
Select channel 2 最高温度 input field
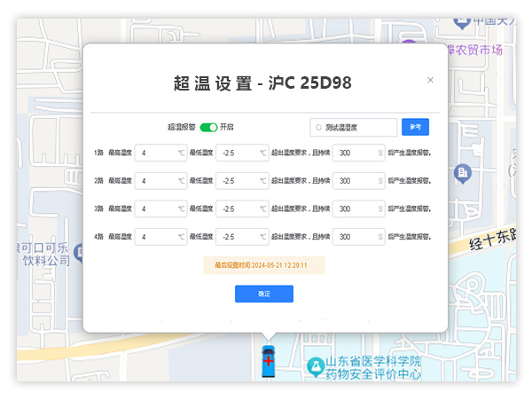tap(160, 181)
